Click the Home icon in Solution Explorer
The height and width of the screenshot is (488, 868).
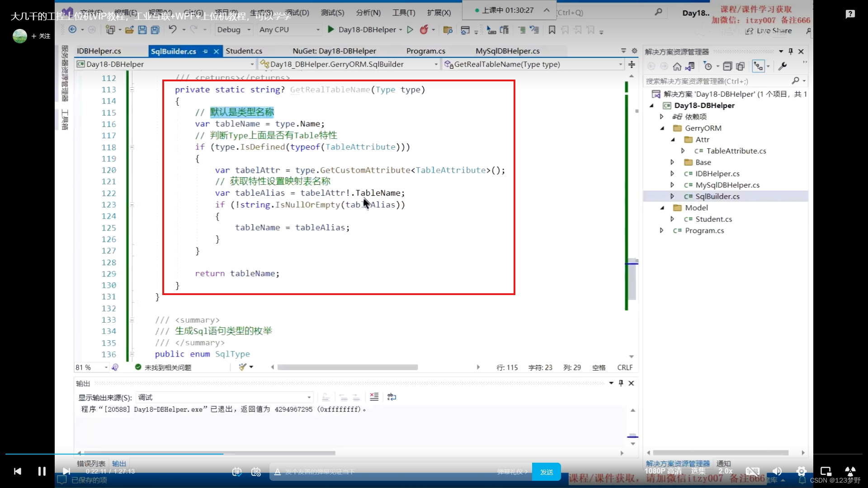(x=677, y=66)
